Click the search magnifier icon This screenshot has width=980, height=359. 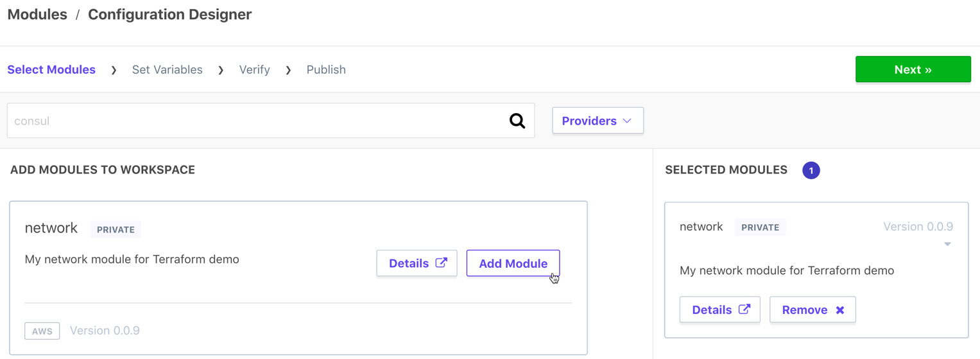click(x=517, y=121)
